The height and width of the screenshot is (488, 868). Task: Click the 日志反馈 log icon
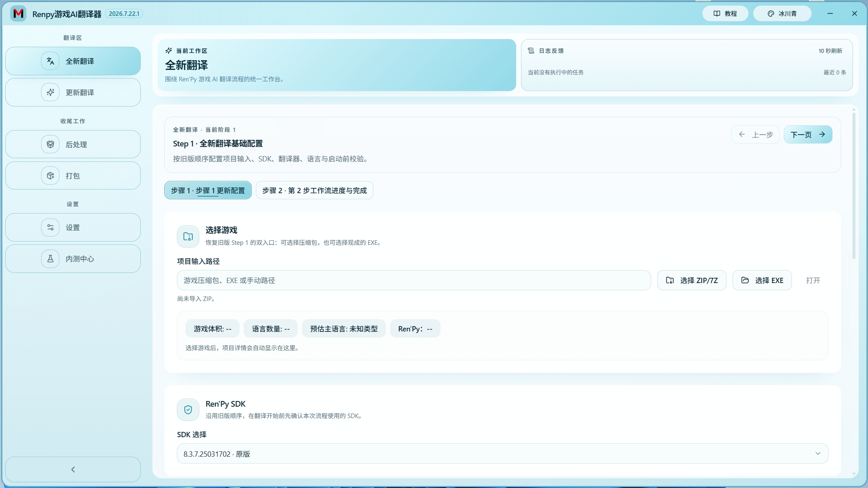pos(531,51)
